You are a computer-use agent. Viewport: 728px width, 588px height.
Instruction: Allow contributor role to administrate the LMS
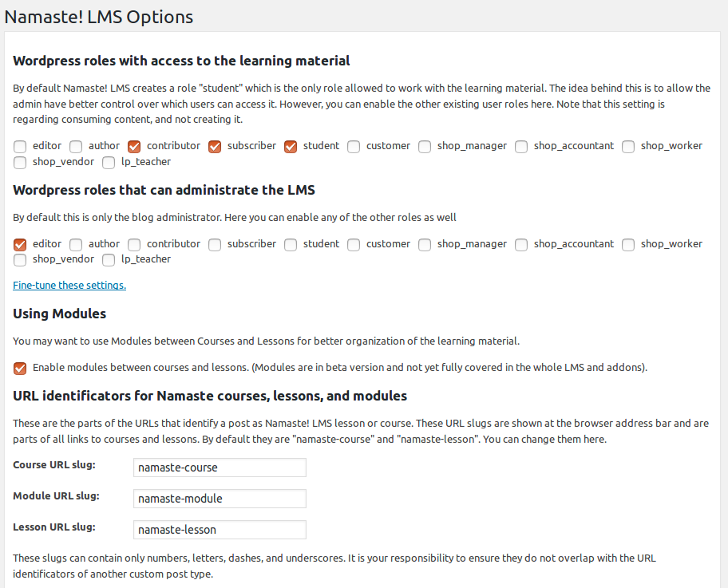(x=134, y=245)
